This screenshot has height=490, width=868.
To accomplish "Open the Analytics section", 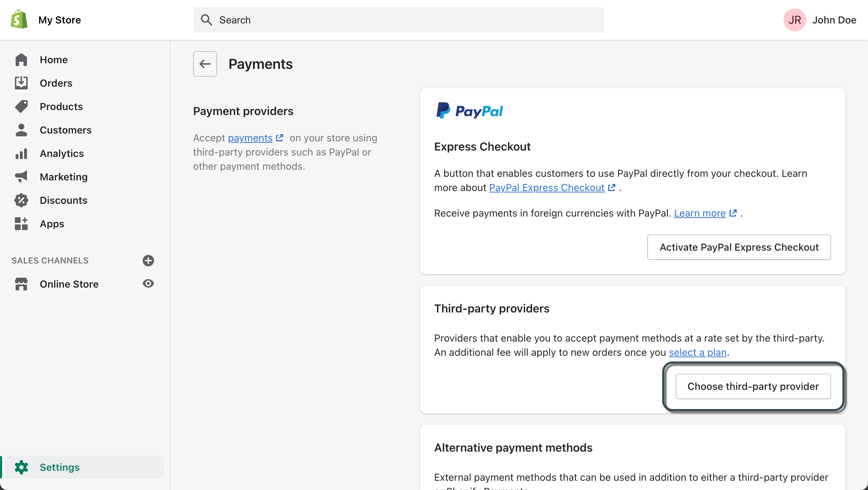I will click(61, 153).
